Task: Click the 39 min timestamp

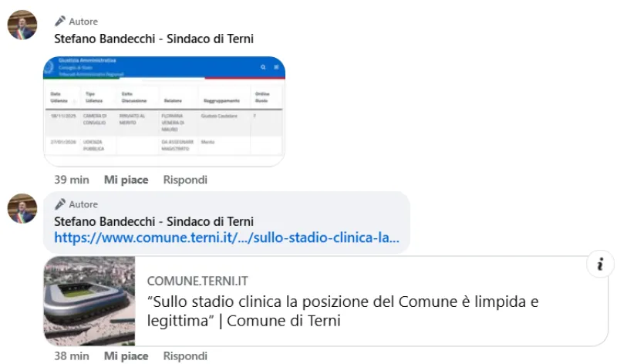Action: click(71, 180)
